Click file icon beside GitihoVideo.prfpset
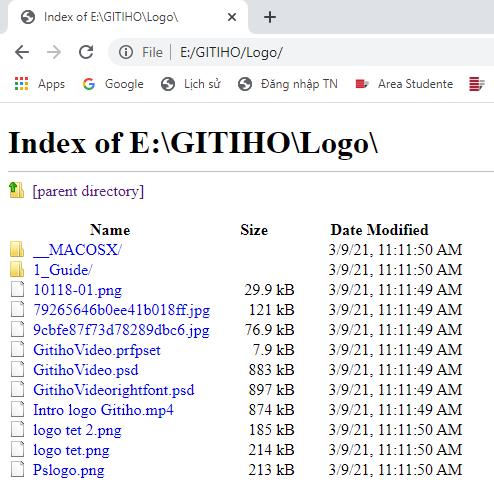 coord(17,349)
